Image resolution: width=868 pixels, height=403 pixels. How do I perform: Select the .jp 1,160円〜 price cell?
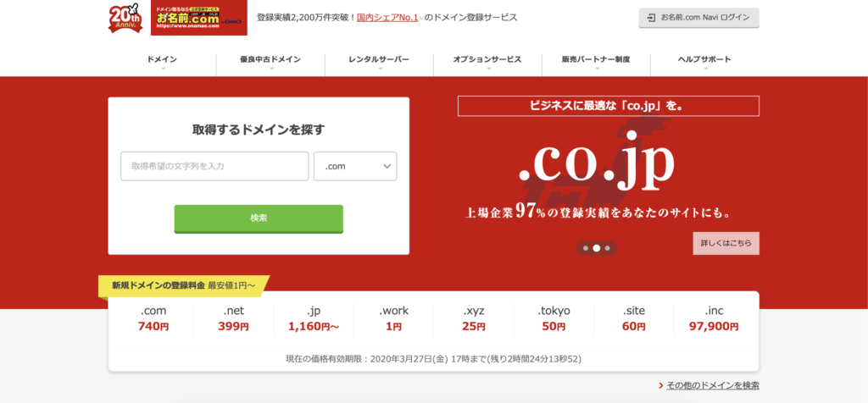[x=314, y=319]
